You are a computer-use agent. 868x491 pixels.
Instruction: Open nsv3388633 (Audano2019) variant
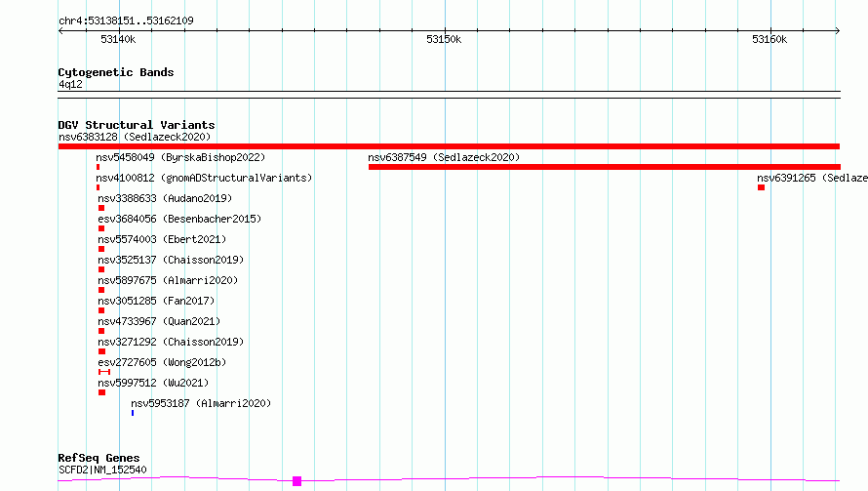(x=165, y=198)
